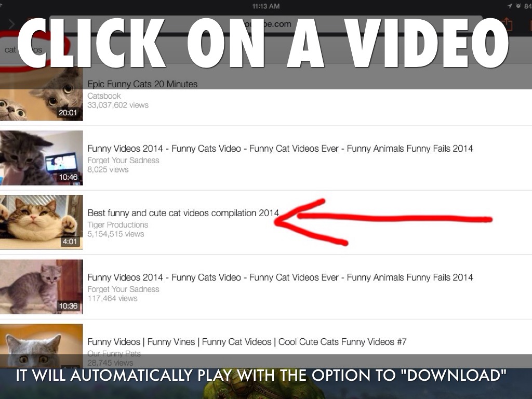Select 'Best funny and cute cat videos compilation 2014'
The height and width of the screenshot is (399, 532).
183,213
